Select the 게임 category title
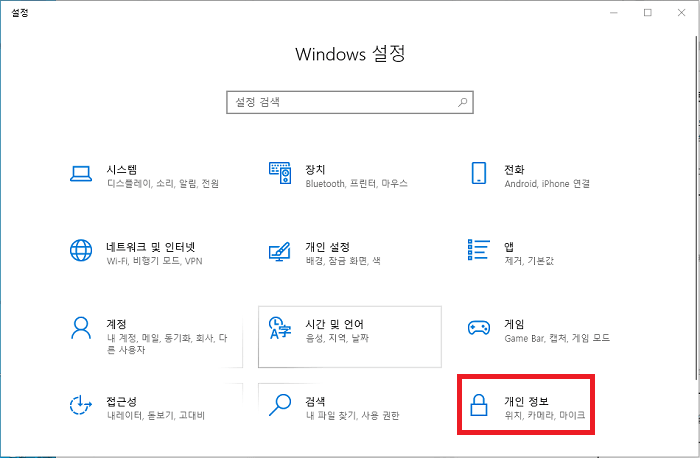 pos(514,324)
